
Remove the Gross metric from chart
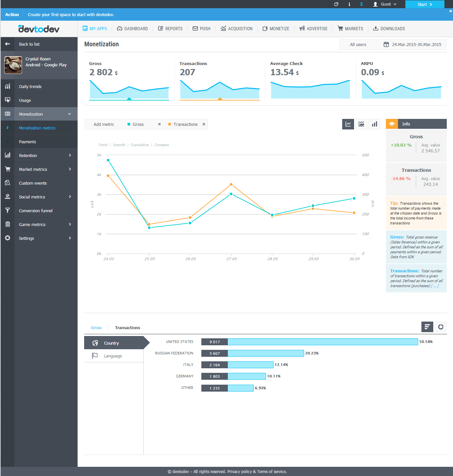tap(159, 124)
